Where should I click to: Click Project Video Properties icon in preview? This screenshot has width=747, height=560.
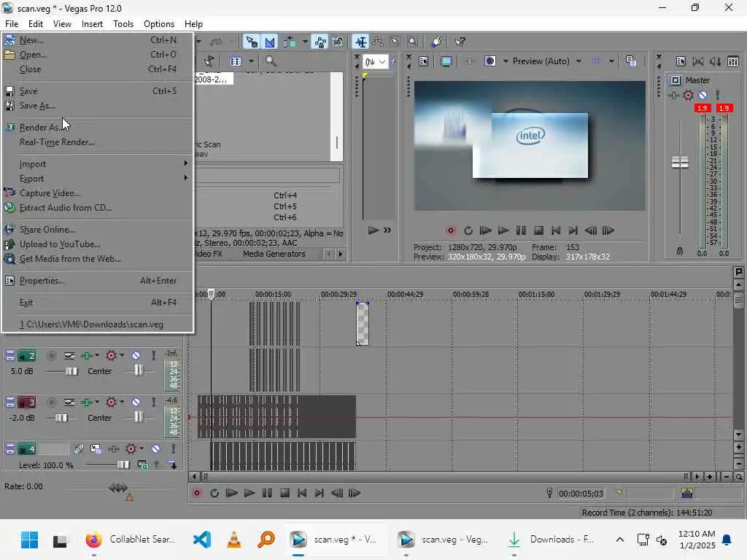423,61
